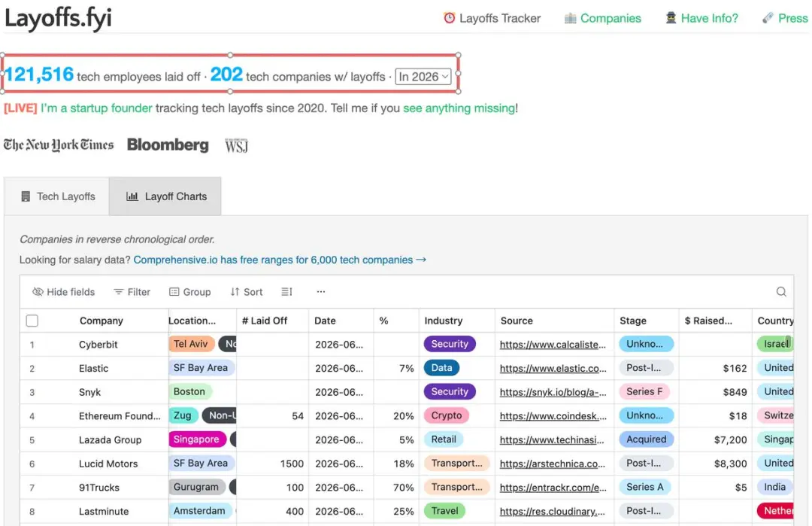Image resolution: width=812 pixels, height=526 pixels.
Task: Select the Ethereum Found... company cell
Action: 120,416
